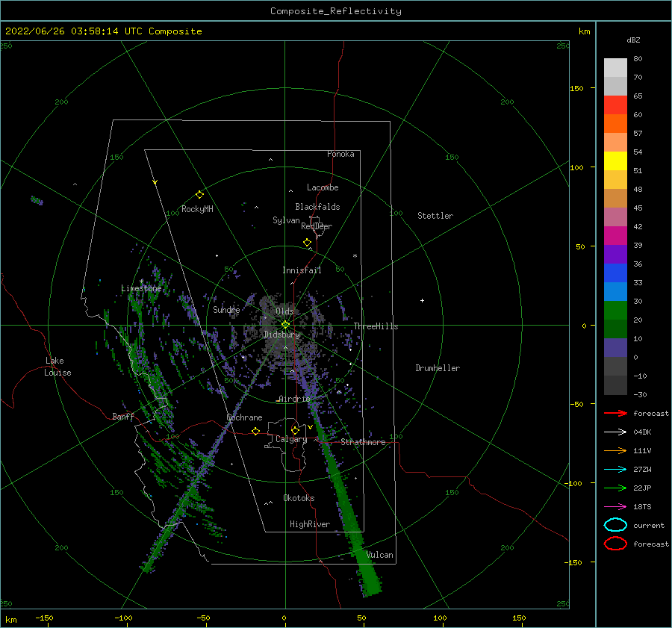Click the green 22JP arrow in legend
Screen dimensions: 672x628
pyautogui.click(x=615, y=488)
